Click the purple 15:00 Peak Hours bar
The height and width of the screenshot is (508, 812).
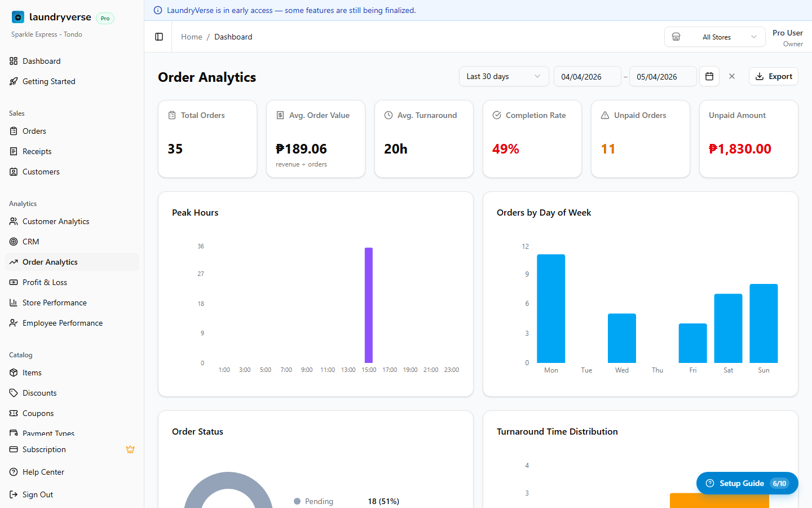[369, 305]
